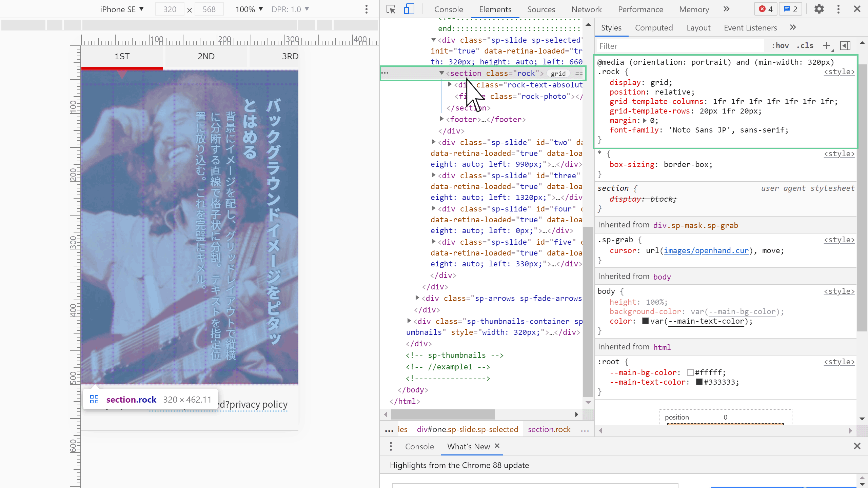Switch to the Console tab

(449, 9)
